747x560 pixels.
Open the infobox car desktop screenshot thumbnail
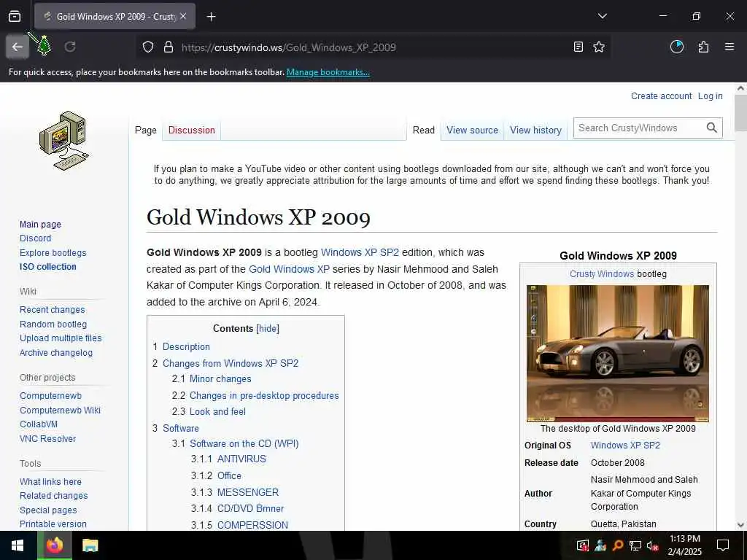coord(618,354)
